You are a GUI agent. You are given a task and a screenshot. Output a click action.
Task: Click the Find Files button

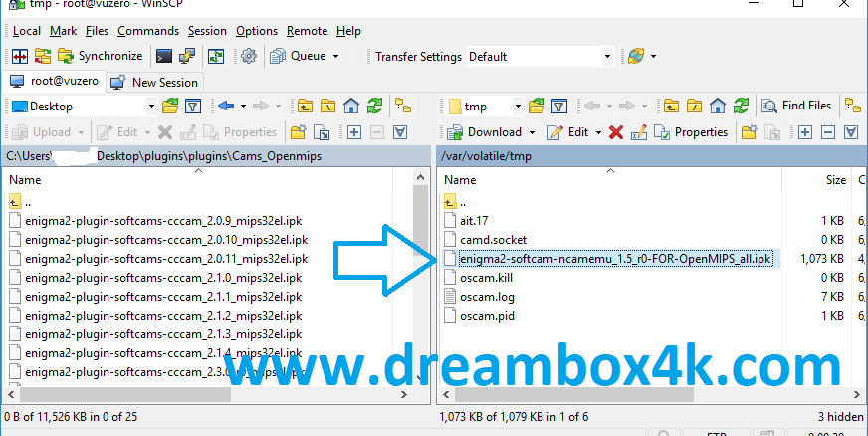pos(796,106)
